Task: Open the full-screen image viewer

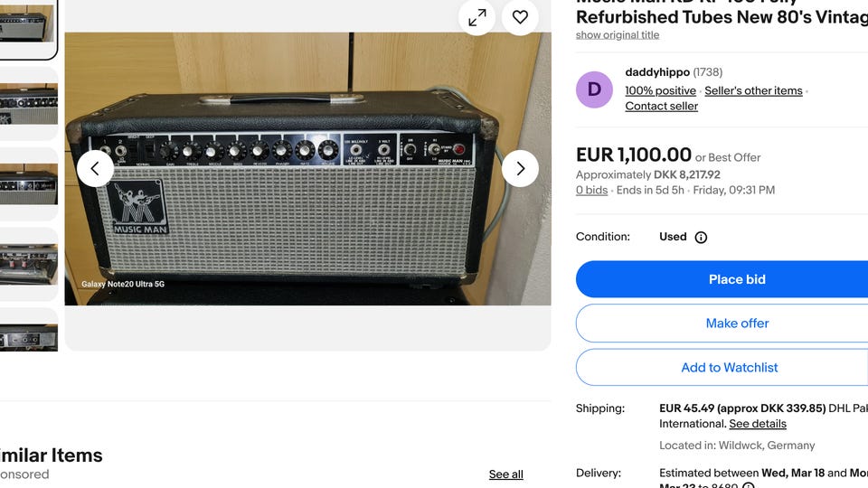Action: pyautogui.click(x=476, y=17)
